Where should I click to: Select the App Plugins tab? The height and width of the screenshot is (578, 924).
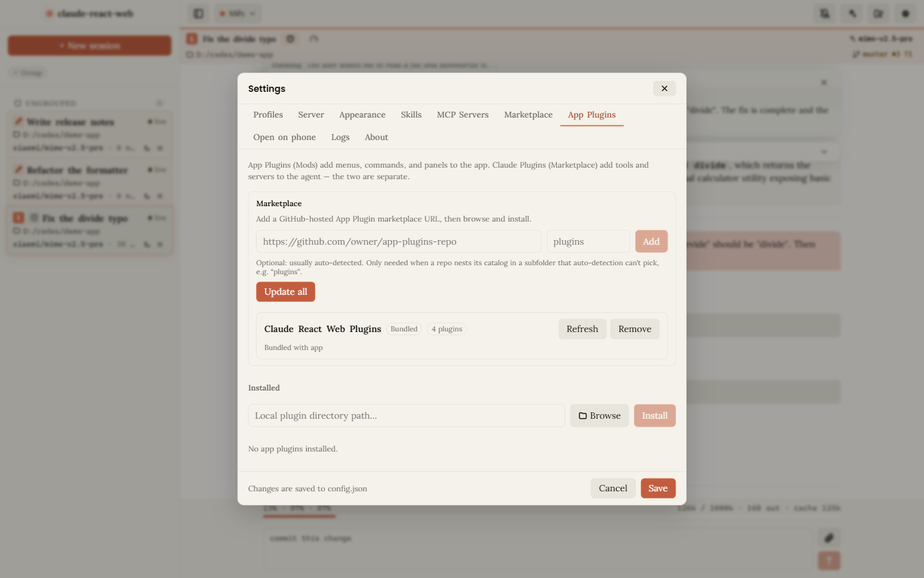592,115
